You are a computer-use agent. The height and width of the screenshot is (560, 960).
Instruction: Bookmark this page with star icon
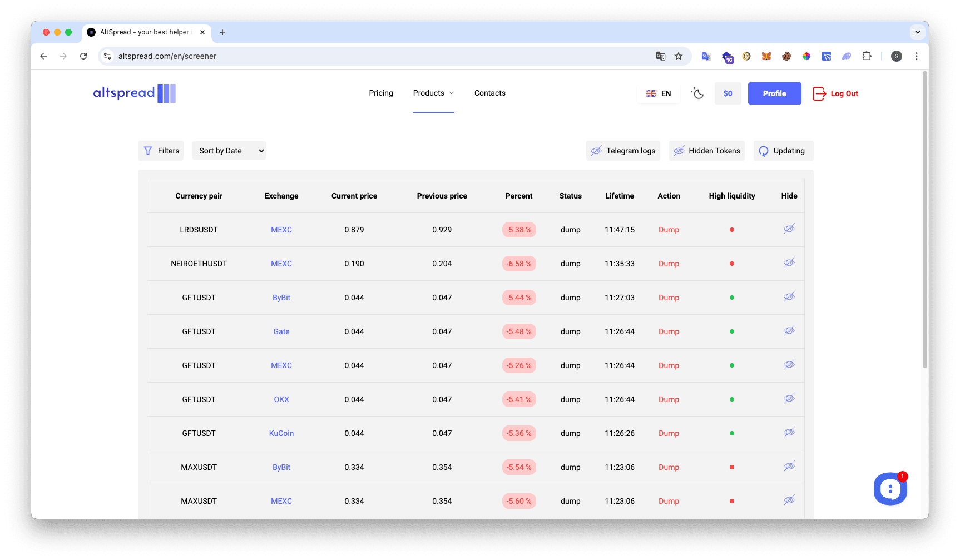coord(679,56)
